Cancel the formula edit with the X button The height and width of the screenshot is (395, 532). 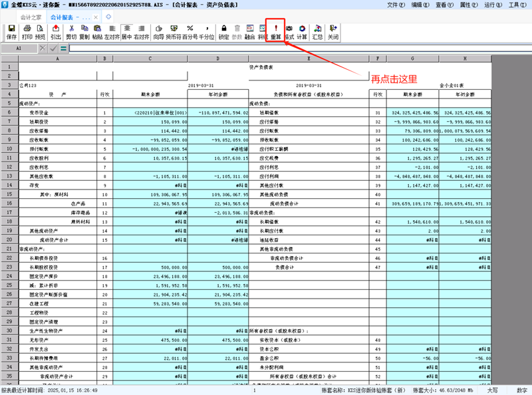(x=43, y=49)
